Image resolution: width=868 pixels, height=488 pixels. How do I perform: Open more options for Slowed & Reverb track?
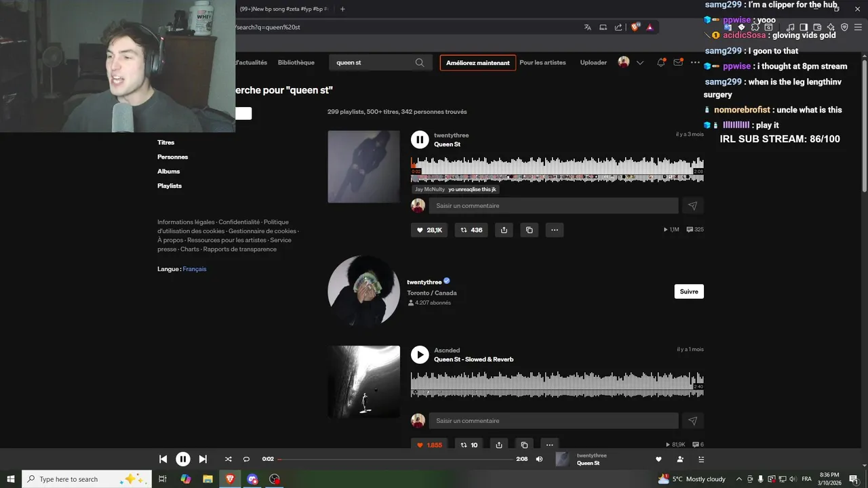(x=549, y=445)
